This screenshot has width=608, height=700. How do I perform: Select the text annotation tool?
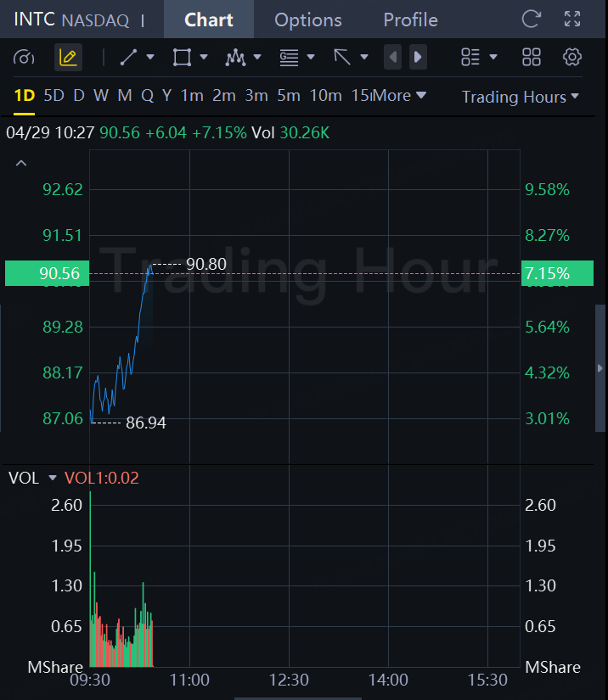(289, 57)
